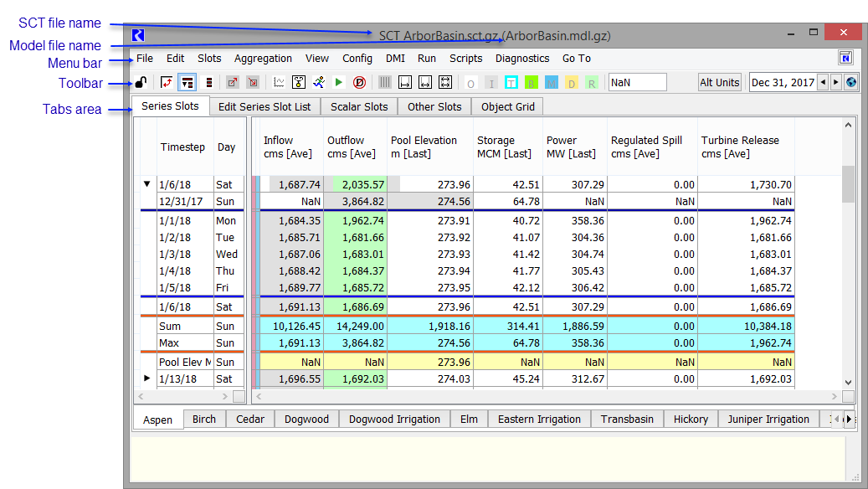Click the red circle D icon
Viewport: 868px width, 489px height.
(x=359, y=82)
